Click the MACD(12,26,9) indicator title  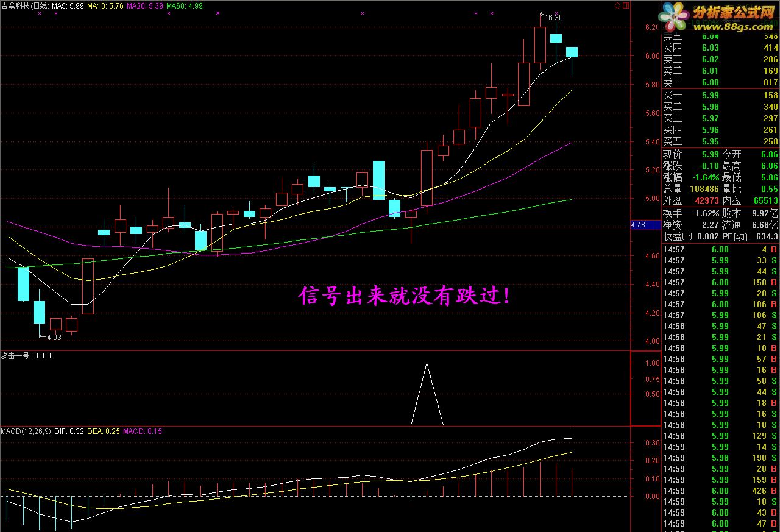[26, 431]
